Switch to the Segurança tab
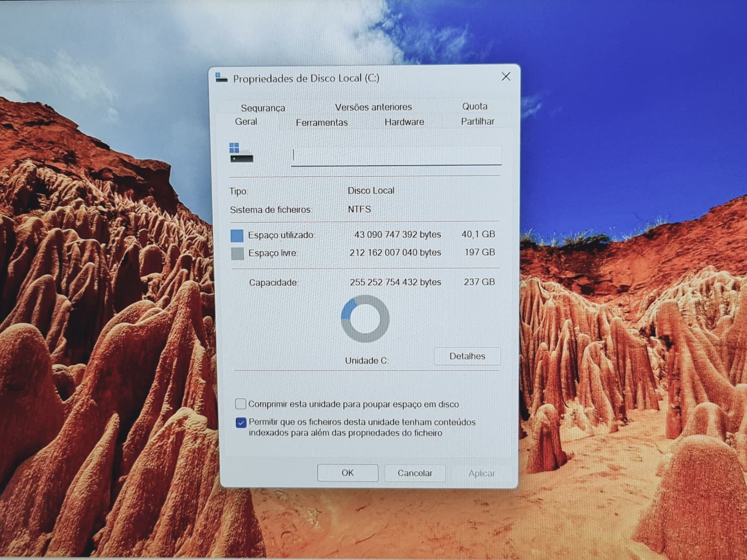This screenshot has height=560, width=747. 263,108
